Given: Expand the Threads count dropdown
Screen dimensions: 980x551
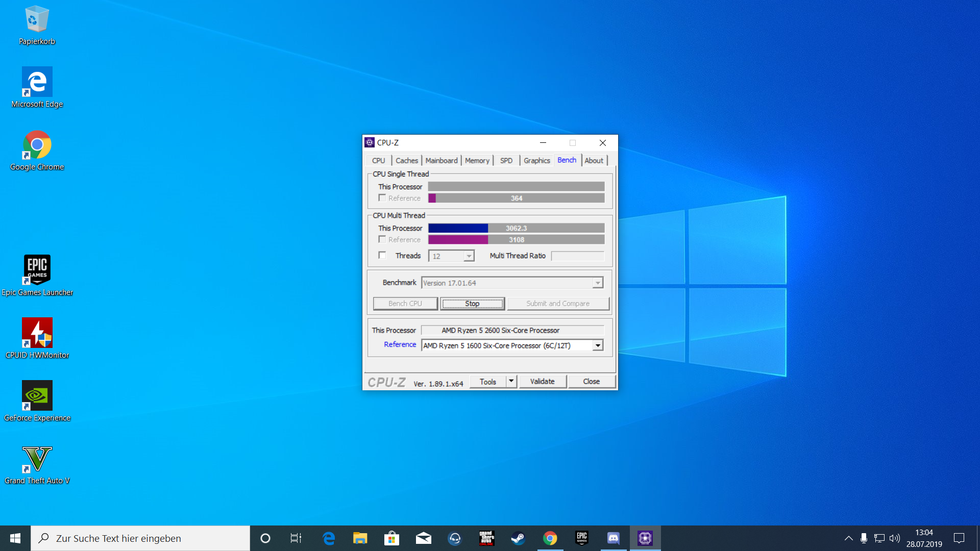Looking at the screenshot, I should tap(469, 256).
